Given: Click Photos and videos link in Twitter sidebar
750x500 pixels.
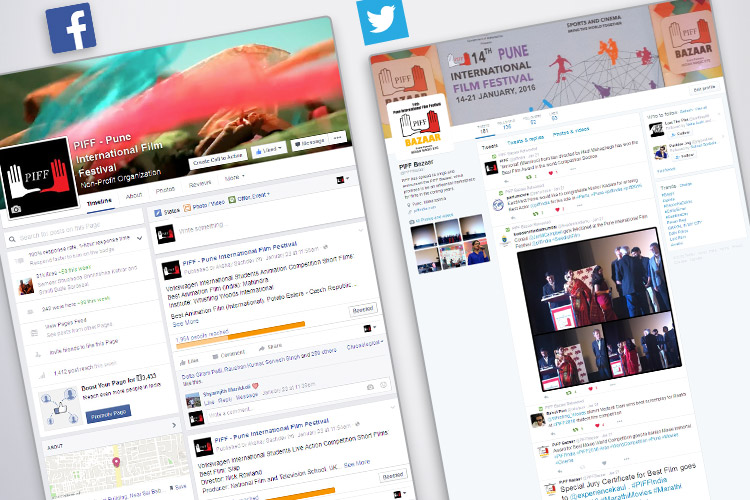Looking at the screenshot, I should pyautogui.click(x=431, y=218).
